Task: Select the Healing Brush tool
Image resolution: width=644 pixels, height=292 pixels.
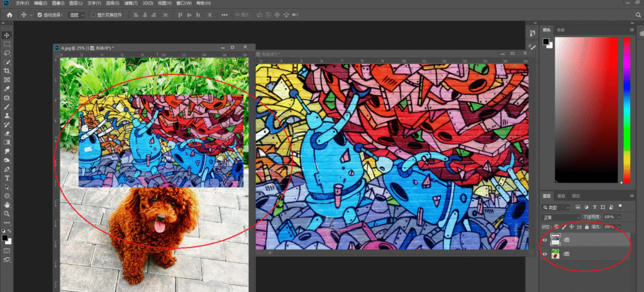Action: [7, 98]
